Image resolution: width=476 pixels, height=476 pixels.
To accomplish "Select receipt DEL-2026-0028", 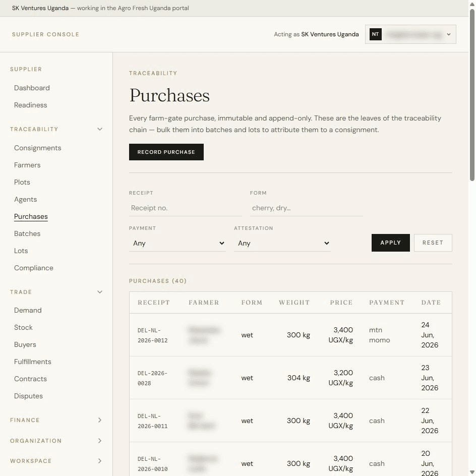I will (x=153, y=378).
